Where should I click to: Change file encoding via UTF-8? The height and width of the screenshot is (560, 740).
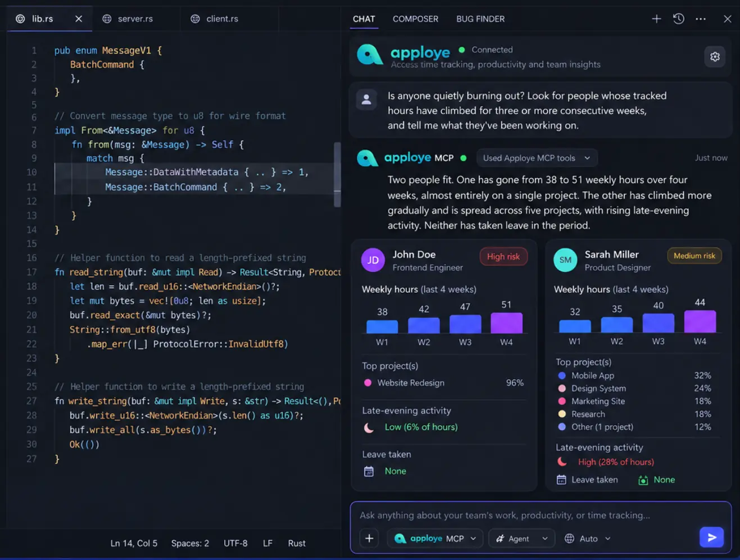tap(235, 544)
